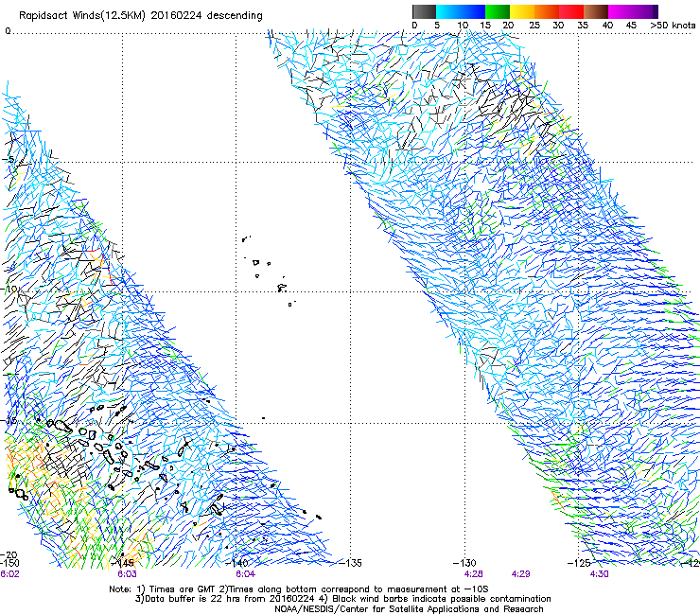Pick the brown 35-40 knots color segment
Viewport: 700px width, 615px height.
pos(596,11)
